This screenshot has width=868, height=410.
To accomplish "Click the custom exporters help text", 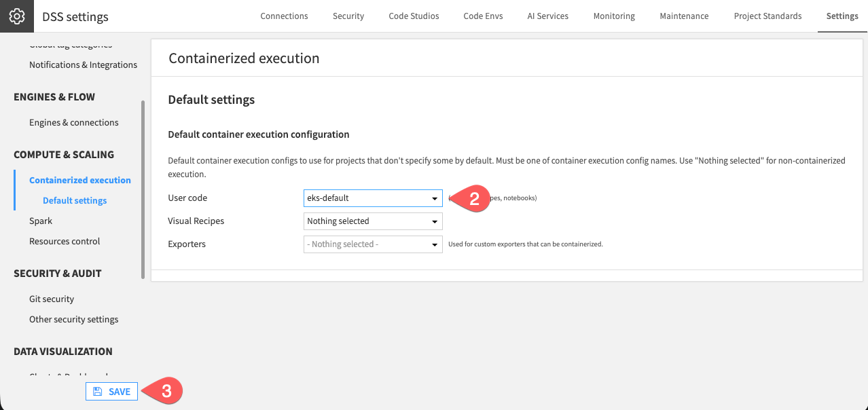I will [x=526, y=244].
